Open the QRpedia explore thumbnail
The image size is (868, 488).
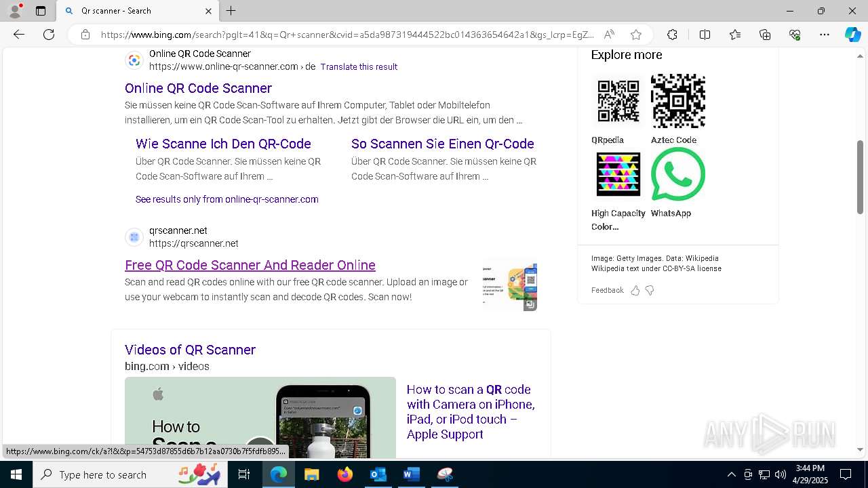tap(618, 100)
